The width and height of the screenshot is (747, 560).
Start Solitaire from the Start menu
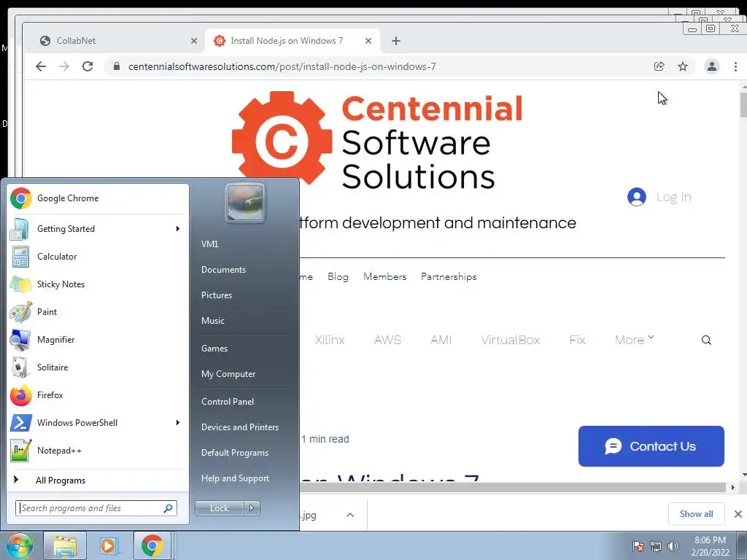pyautogui.click(x=98, y=367)
